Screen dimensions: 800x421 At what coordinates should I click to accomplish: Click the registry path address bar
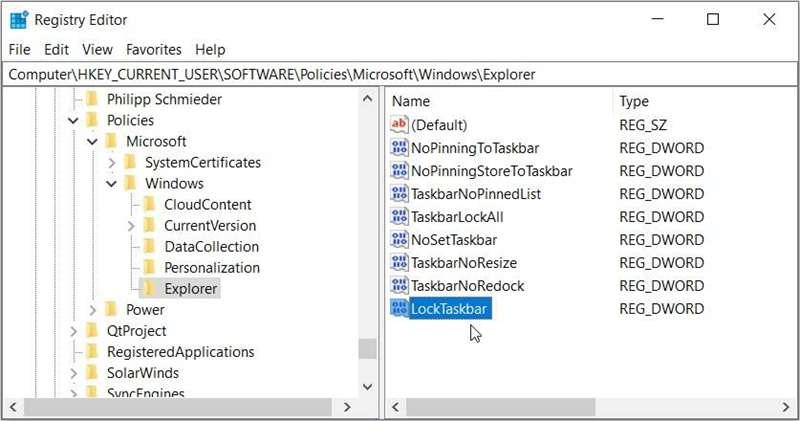[x=400, y=74]
